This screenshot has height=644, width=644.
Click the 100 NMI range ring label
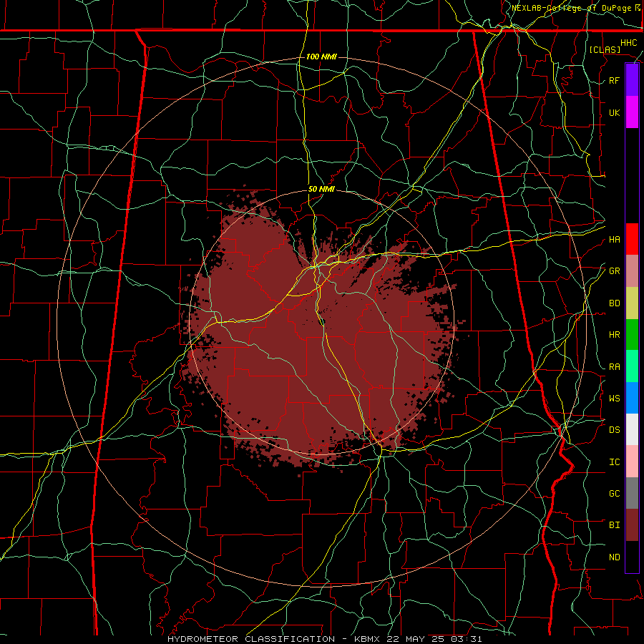tap(321, 57)
